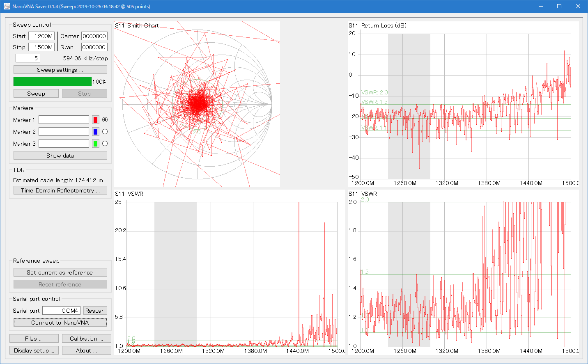
Task: Click the 'Estimated cable length: 164.412 m' text
Action: (58, 180)
